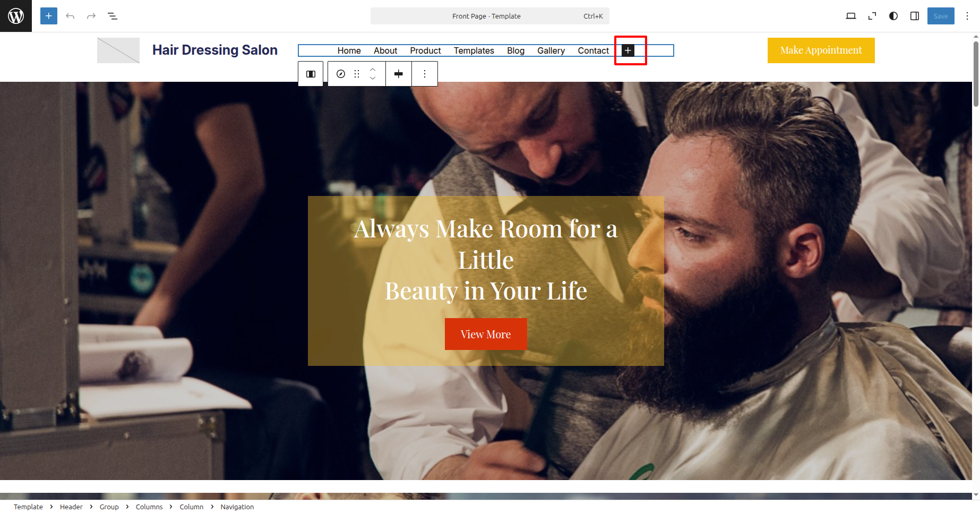The width and height of the screenshot is (980, 513).
Task: Go to Navigation in the breadcrumb
Action: coord(237,507)
